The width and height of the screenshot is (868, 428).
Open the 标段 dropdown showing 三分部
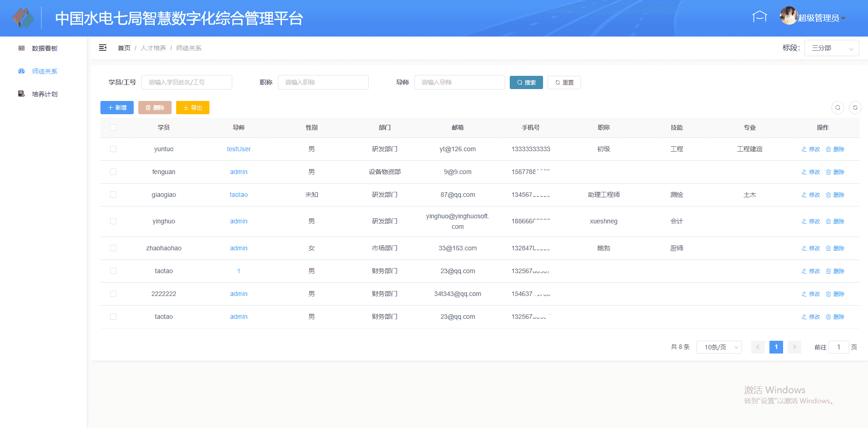point(831,48)
